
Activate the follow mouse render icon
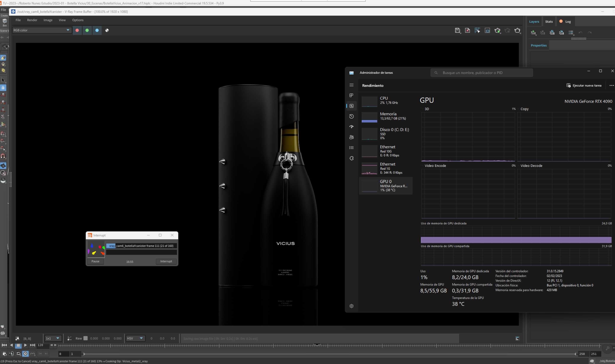point(477,30)
